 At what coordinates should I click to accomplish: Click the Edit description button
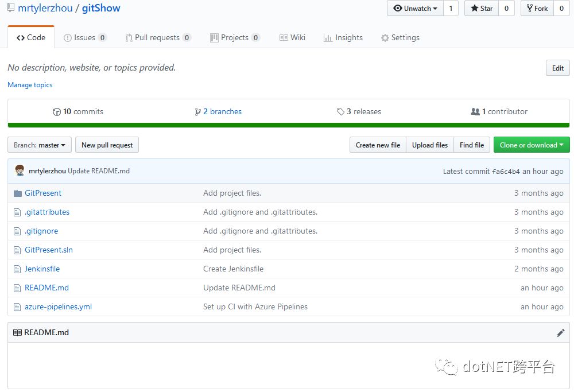[557, 68]
